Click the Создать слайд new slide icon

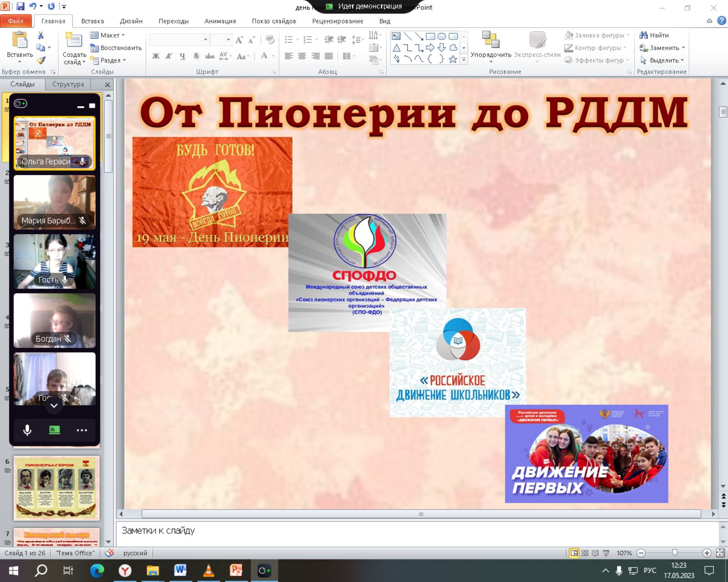[73, 40]
